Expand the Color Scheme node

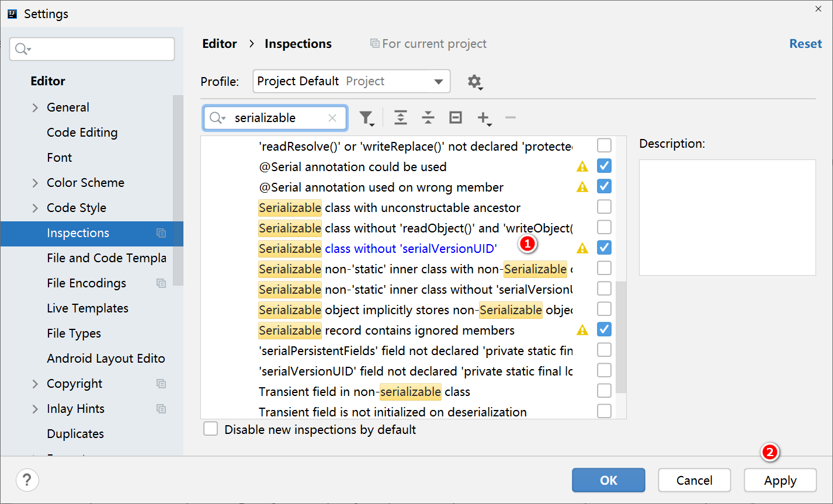(35, 183)
